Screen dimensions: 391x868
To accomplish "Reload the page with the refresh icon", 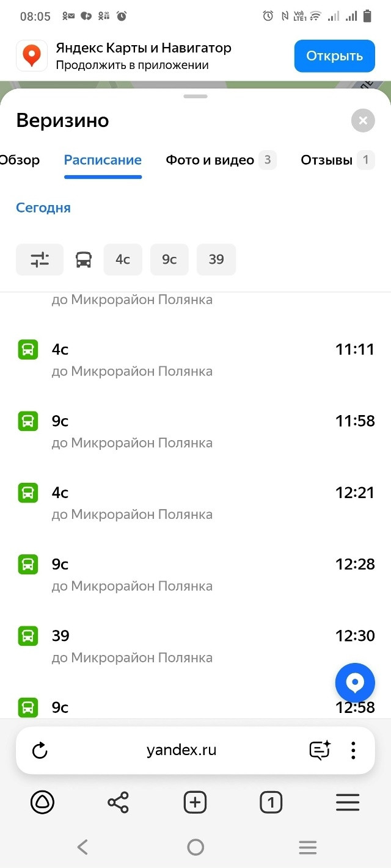I will tap(40, 750).
